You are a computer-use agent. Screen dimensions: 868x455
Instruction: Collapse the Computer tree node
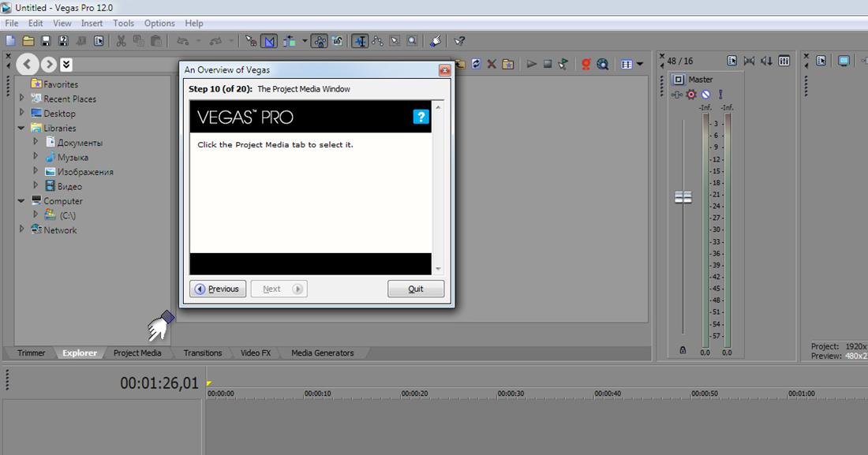pyautogui.click(x=21, y=201)
